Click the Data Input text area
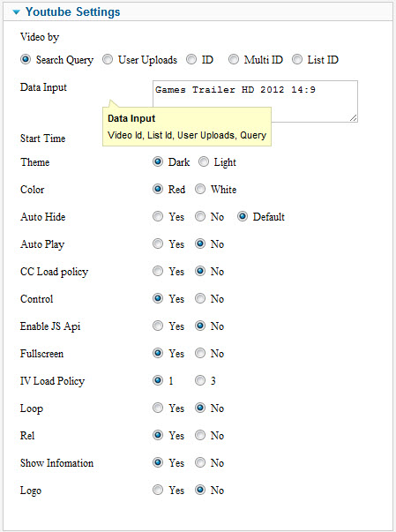Image resolution: width=396 pixels, height=532 pixels. [255, 101]
